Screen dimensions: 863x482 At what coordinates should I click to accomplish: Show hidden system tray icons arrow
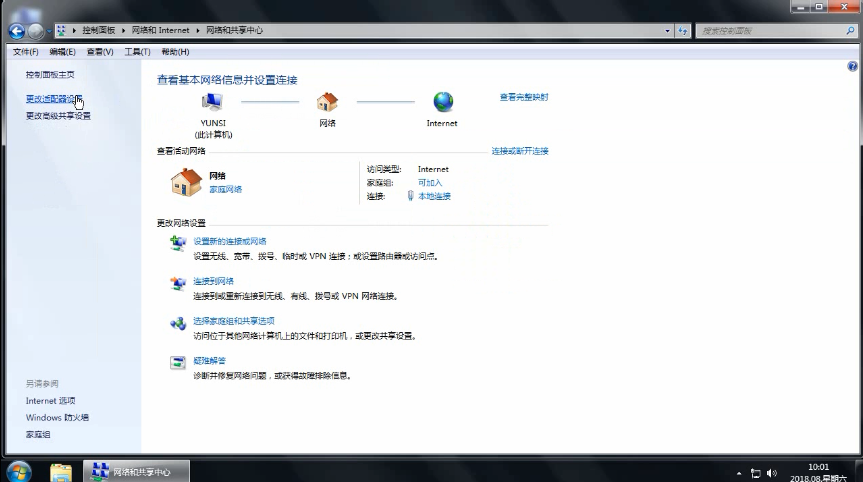[x=739, y=472]
